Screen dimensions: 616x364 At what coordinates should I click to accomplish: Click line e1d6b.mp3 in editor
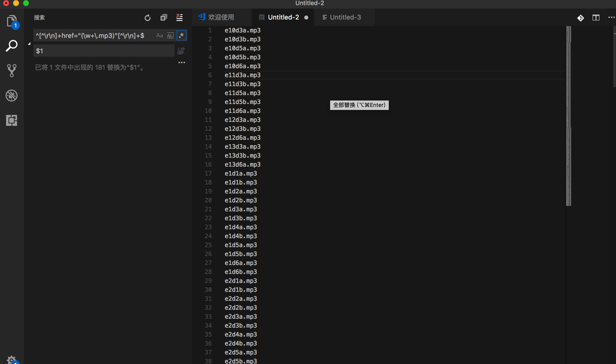click(241, 272)
